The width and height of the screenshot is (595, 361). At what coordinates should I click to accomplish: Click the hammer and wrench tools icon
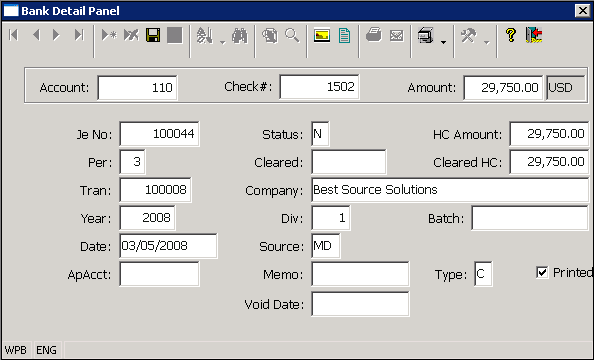point(469,36)
